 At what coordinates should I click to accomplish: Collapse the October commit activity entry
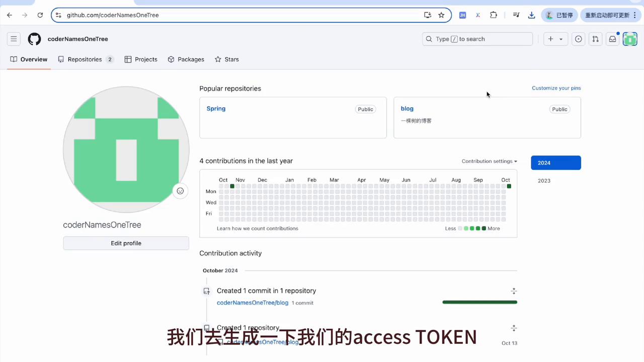(x=514, y=291)
